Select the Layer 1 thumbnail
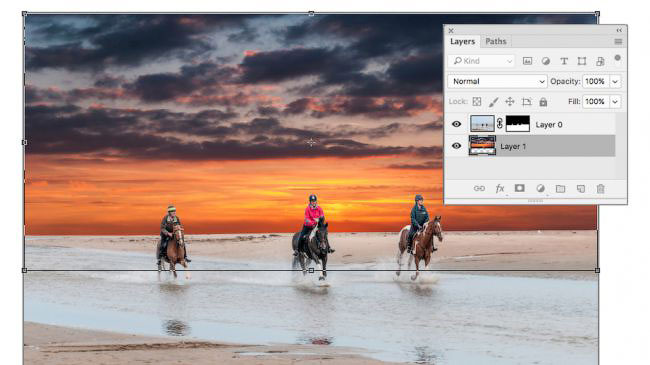This screenshot has width=650, height=365. (x=482, y=146)
